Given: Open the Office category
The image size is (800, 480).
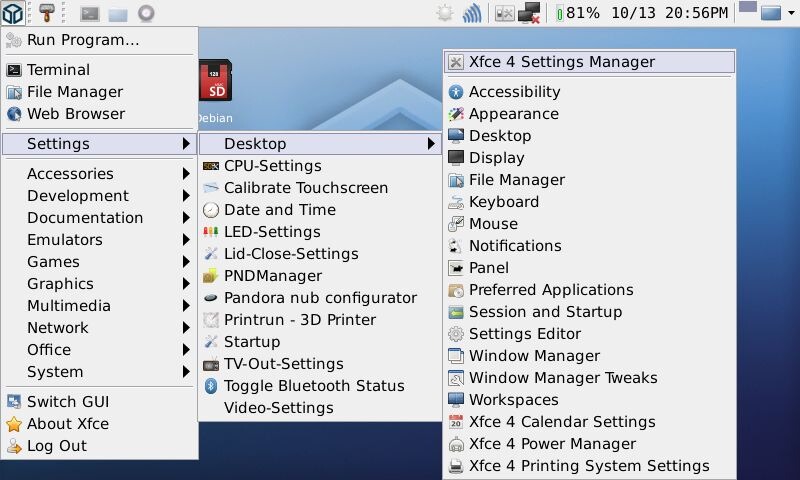Looking at the screenshot, I should (x=99, y=350).
